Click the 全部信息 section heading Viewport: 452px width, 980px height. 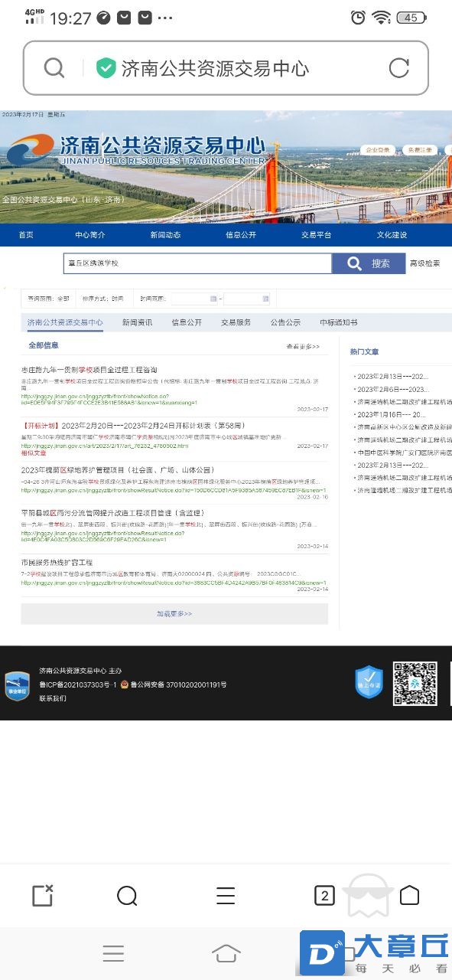click(44, 346)
